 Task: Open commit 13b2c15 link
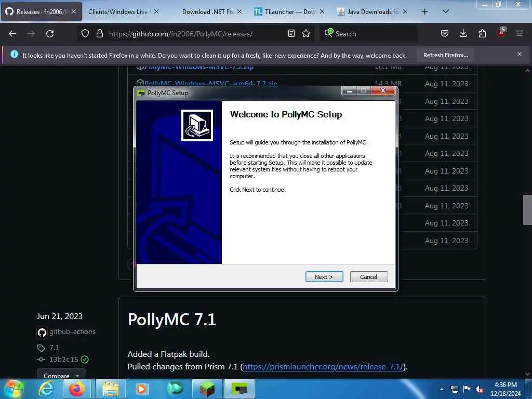click(64, 360)
